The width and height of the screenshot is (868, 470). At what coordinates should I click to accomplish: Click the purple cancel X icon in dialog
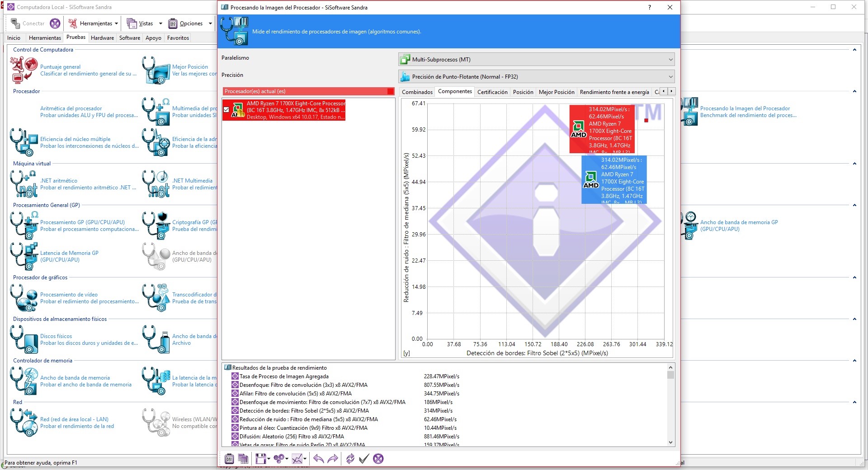(378, 459)
